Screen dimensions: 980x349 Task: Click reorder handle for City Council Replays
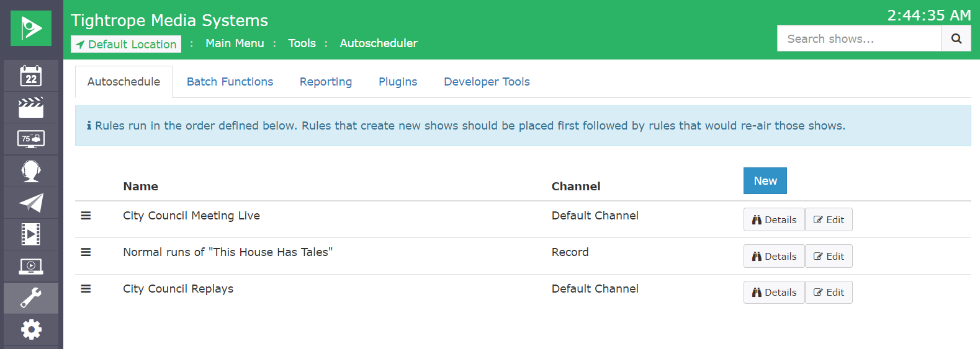86,289
